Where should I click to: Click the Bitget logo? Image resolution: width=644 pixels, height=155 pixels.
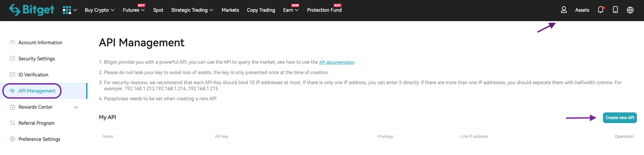[32, 10]
